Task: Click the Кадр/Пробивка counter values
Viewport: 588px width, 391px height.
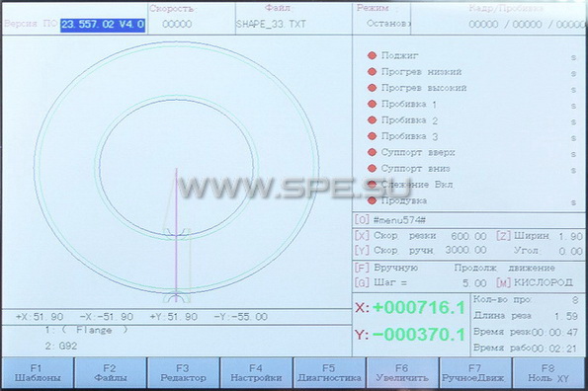Action: click(527, 25)
